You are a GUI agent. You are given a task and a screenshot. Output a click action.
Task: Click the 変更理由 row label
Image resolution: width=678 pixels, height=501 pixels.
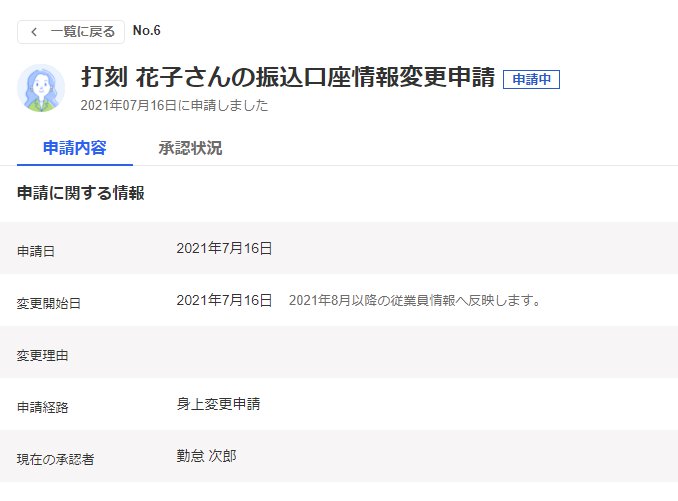(42, 355)
